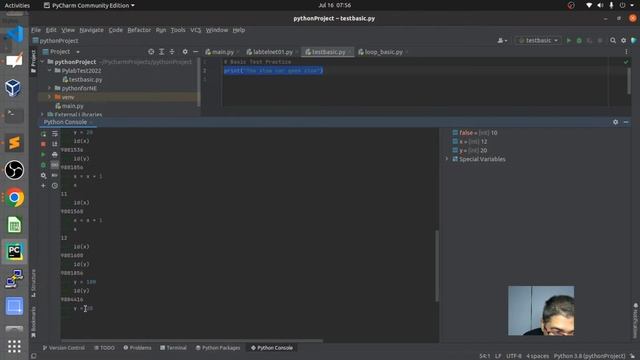Screen dimensions: 640x360
Task: Open Project panel options gear
Action: [x=185, y=52]
